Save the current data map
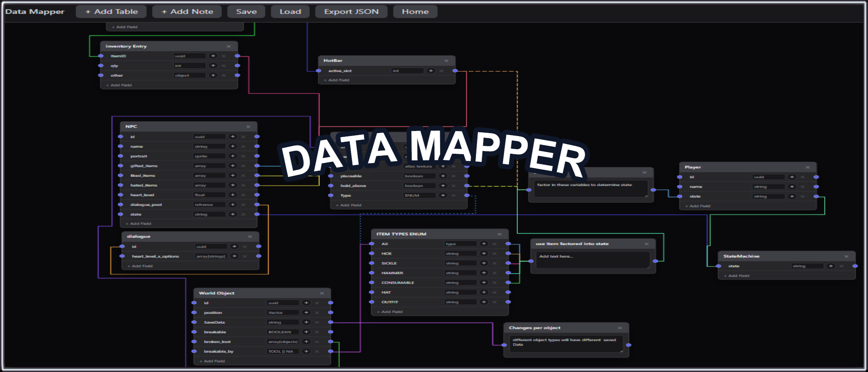The image size is (868, 372). (x=246, y=12)
